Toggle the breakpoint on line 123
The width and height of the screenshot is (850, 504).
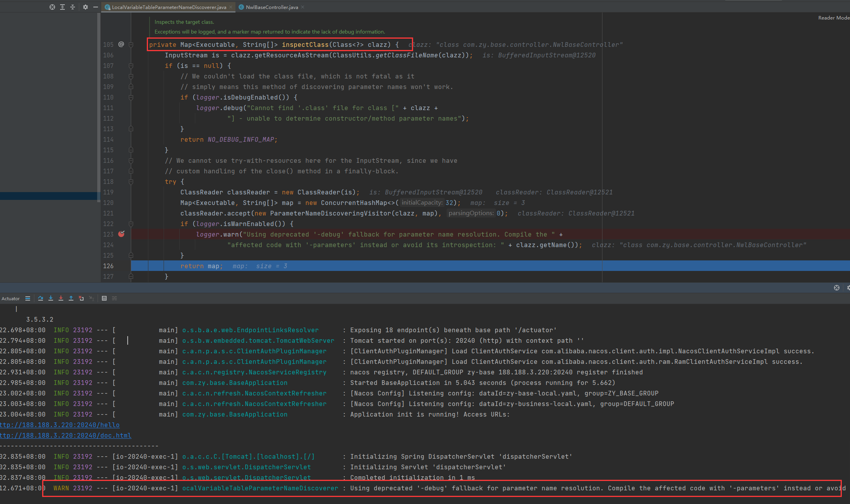[x=121, y=234]
